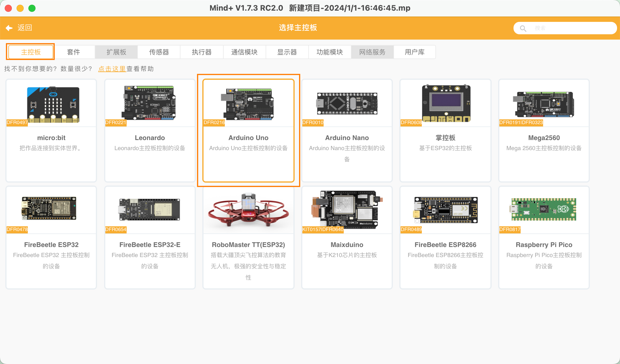Open the 显示器 tab

[x=287, y=52]
